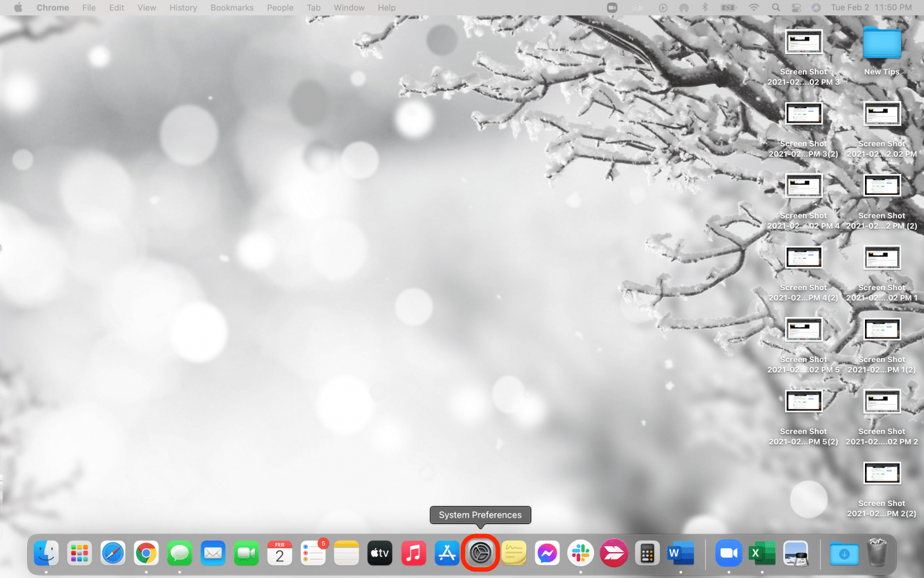Open System Preferences from the Dock
This screenshot has width=924, height=578.
[x=480, y=553]
